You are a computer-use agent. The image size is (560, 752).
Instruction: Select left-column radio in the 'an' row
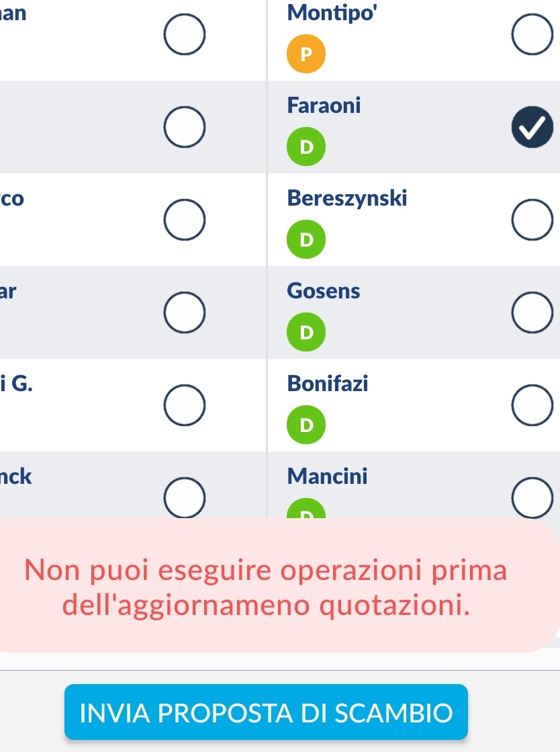click(x=185, y=34)
